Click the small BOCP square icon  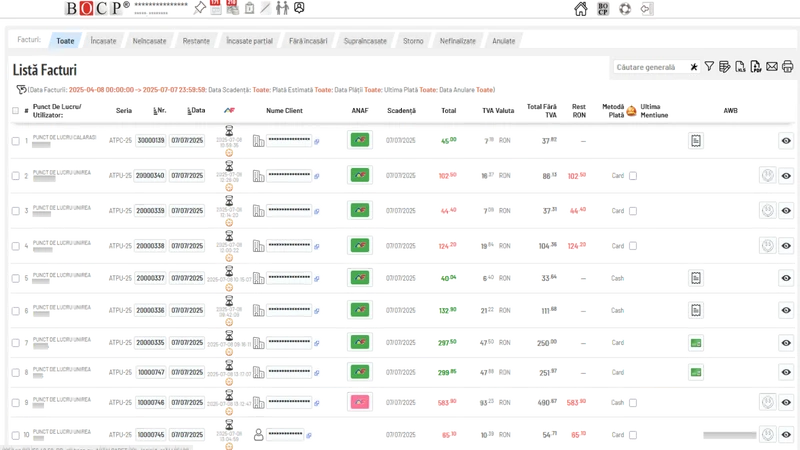[x=603, y=9]
